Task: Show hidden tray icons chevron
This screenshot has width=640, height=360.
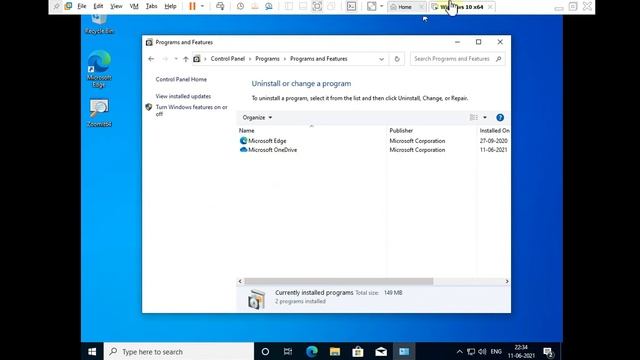Action: (459, 351)
